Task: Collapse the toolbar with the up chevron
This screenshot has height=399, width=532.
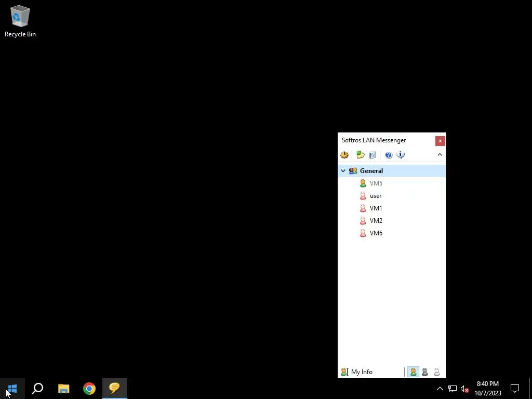Action: 440,155
